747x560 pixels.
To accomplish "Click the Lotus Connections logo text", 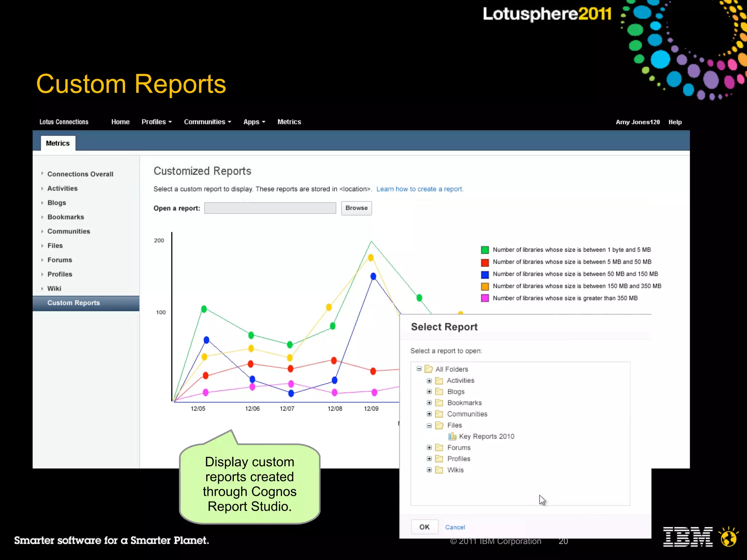I will point(64,122).
